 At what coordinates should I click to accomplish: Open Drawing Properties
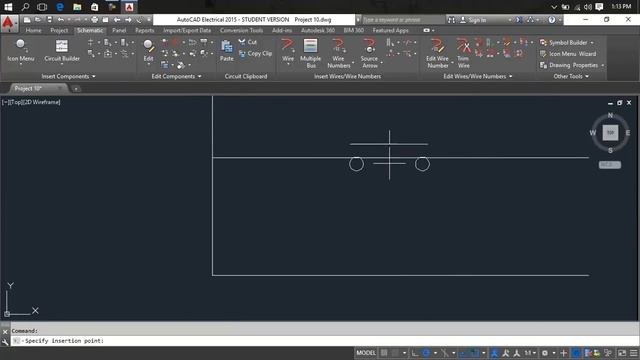569,65
